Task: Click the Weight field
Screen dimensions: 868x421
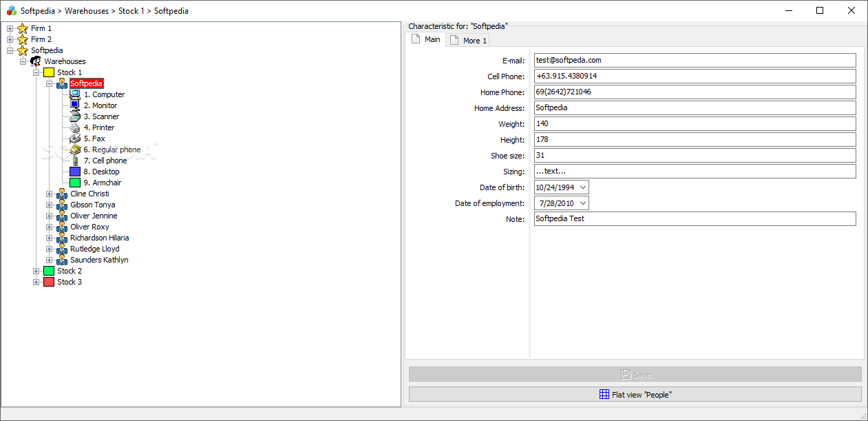Action: click(695, 124)
